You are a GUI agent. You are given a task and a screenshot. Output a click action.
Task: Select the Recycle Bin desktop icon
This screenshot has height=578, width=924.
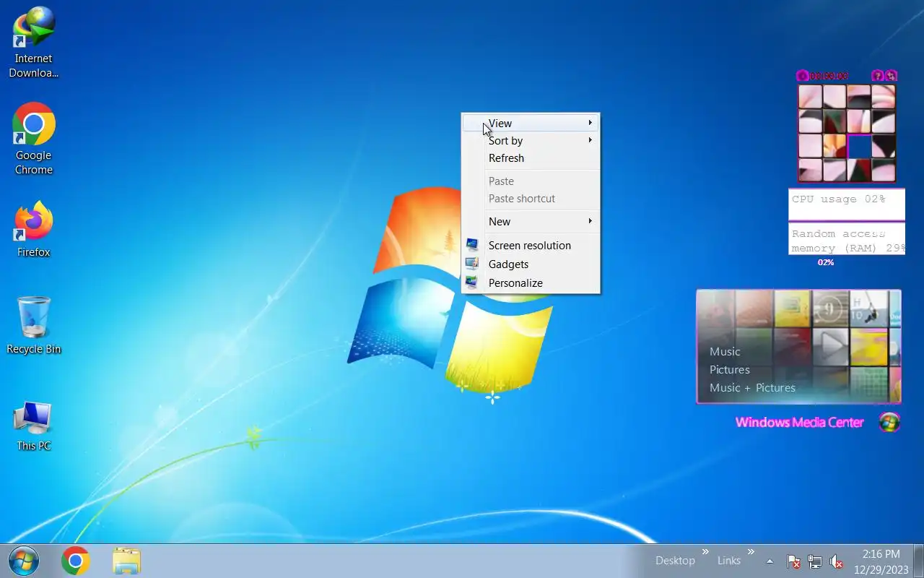point(33,325)
